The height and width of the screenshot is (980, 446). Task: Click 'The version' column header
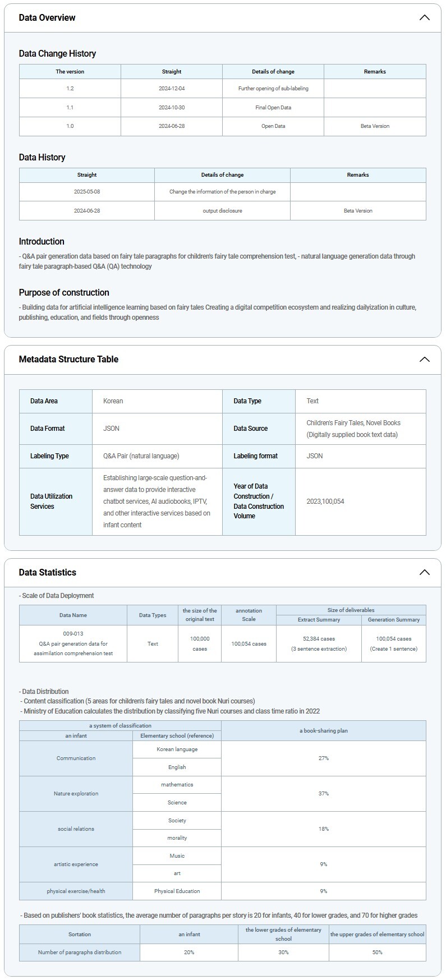point(70,72)
